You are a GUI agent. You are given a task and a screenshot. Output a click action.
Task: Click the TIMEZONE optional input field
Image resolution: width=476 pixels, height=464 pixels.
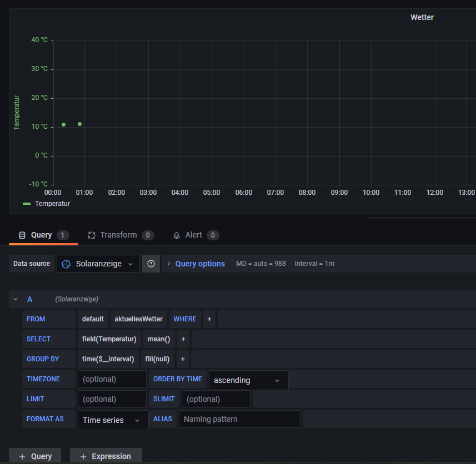click(x=112, y=379)
